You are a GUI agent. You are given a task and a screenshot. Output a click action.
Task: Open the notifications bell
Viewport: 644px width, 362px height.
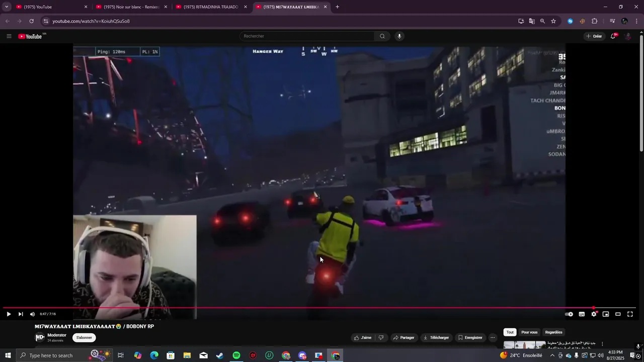coord(613,36)
